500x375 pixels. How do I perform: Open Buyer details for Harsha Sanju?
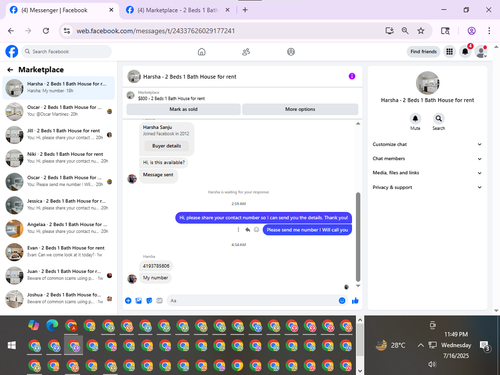167,146
